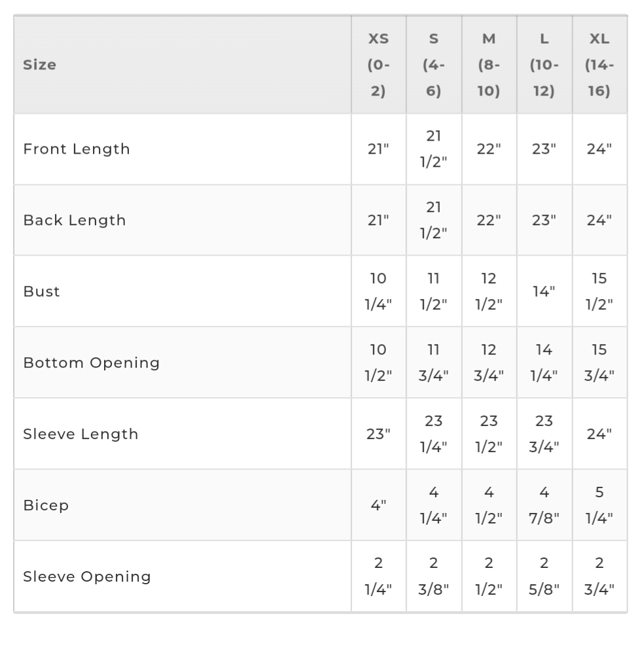Select the XS (0-2) column header

[x=378, y=65]
